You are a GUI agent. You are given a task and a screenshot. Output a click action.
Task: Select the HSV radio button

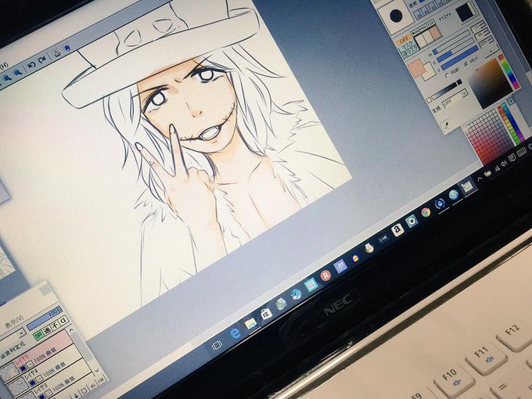click(466, 63)
